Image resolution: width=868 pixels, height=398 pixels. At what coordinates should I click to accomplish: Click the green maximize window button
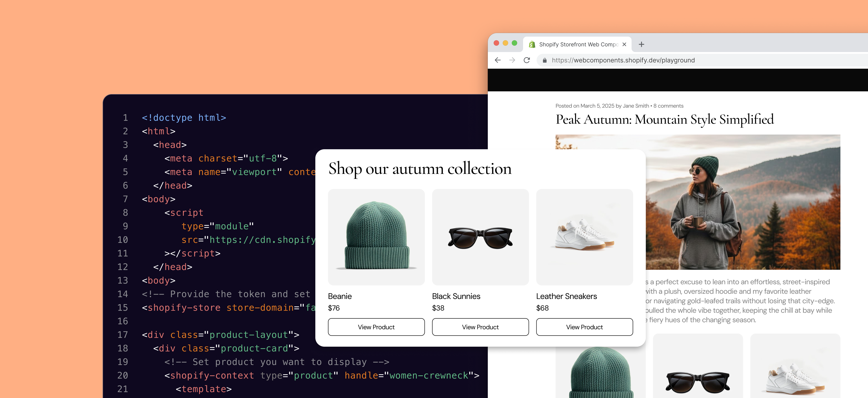tap(514, 43)
